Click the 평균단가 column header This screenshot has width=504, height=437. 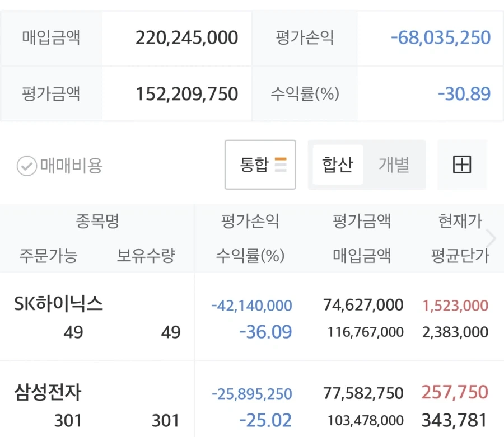click(460, 256)
